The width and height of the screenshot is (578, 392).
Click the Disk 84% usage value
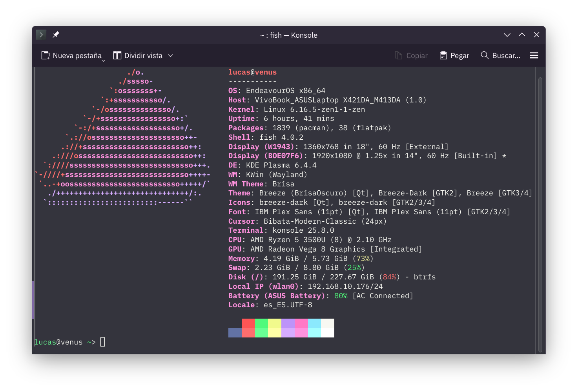point(390,277)
